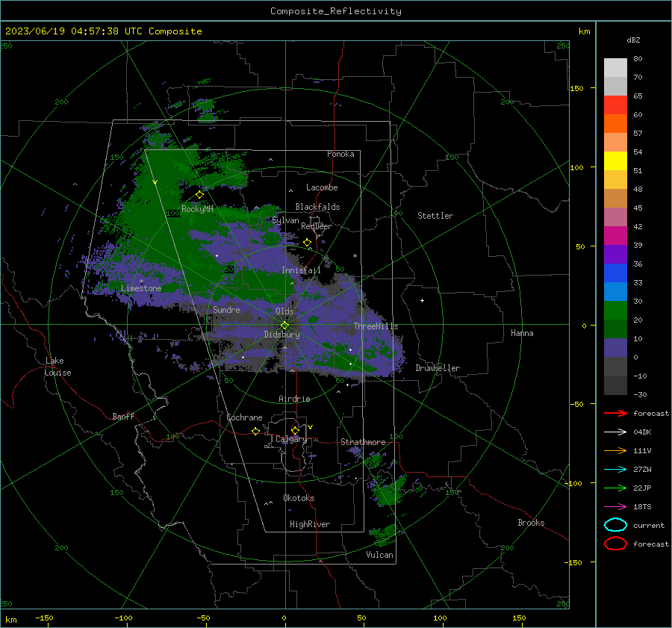Image resolution: width=672 pixels, height=628 pixels.
Task: Click the white plus marker west of Hanna
Action: [422, 300]
